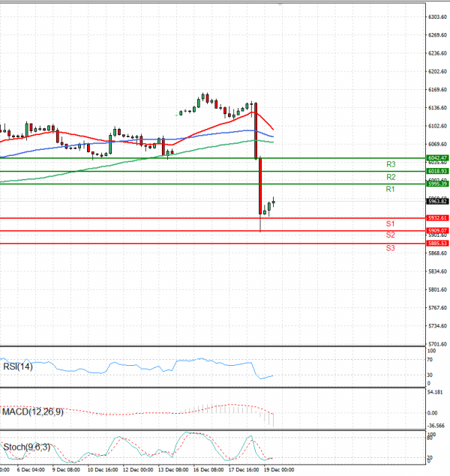Click the 12 Dec 00:00 time label

point(138,469)
